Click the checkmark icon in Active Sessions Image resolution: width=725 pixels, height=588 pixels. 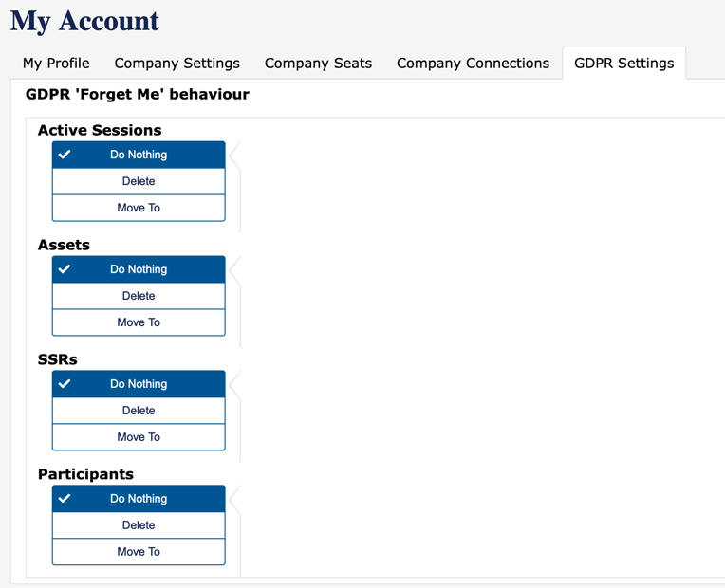(65, 155)
